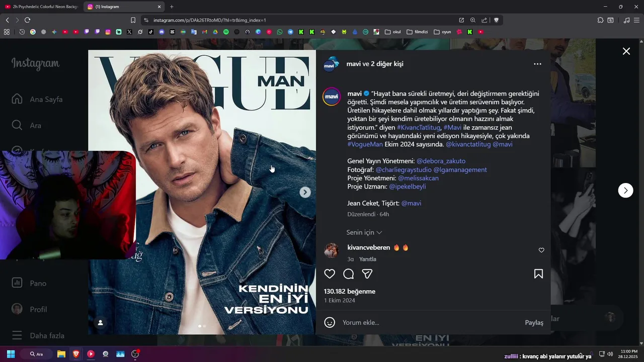644x362 pixels.
Task: Open the TikTok bookmark icon
Action: click(151, 32)
